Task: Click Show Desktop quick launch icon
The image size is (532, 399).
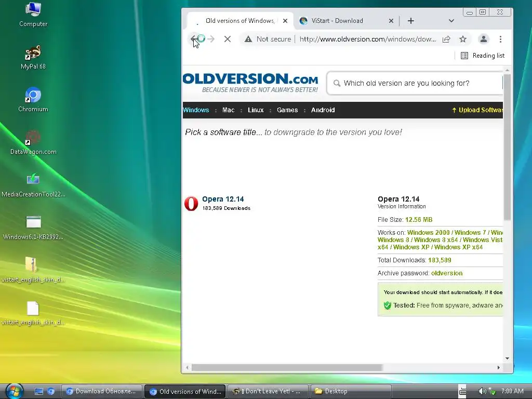Action: coord(39,391)
